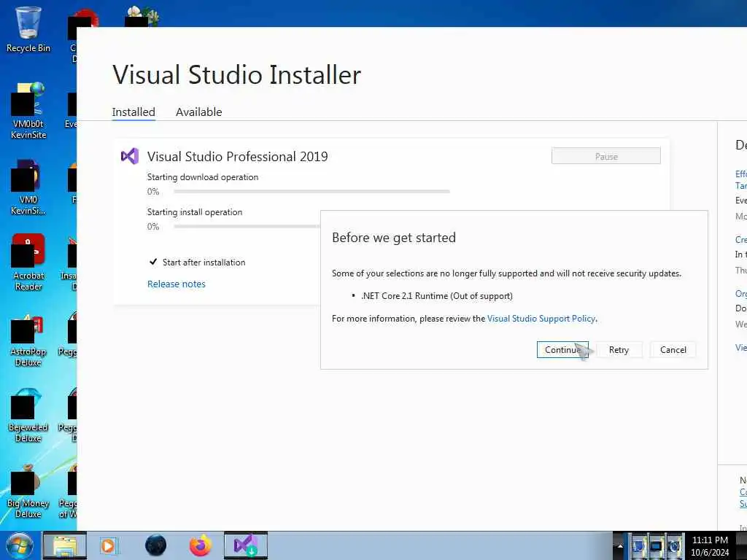Cancel the 'Before we get started' dialog
The height and width of the screenshot is (560, 747).
673,349
